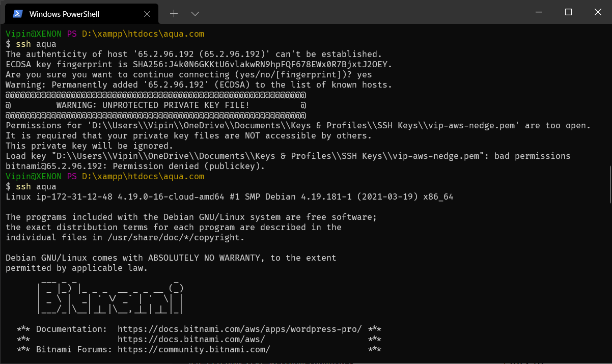The image size is (612, 364).
Task: Click 'Debian GNU/Linux comes with ABSOLUTELY NO WARRANTY'
Action: click(171, 258)
